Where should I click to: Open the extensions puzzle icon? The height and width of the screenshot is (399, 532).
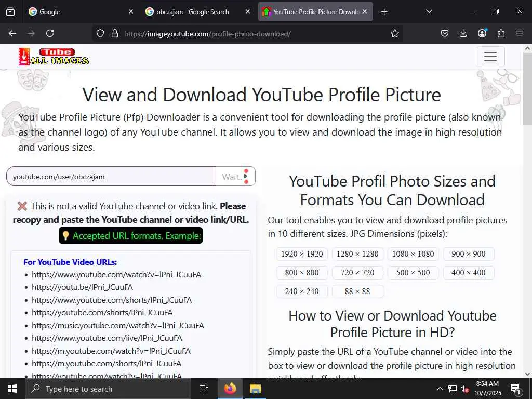[501, 33]
